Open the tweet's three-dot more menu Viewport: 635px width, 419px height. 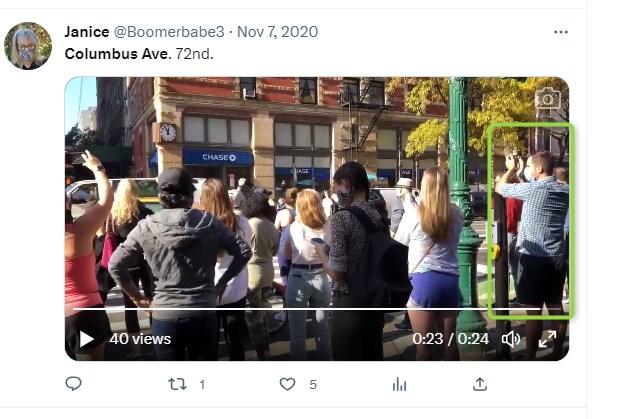pyautogui.click(x=560, y=32)
